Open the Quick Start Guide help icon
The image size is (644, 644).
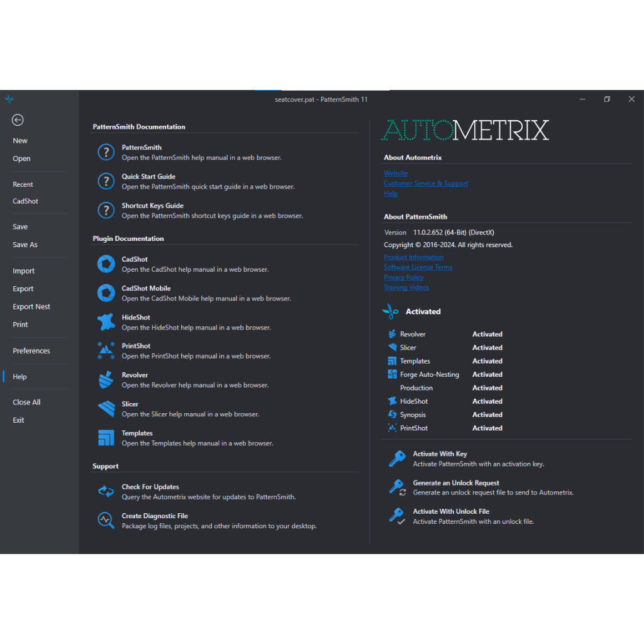(x=106, y=182)
